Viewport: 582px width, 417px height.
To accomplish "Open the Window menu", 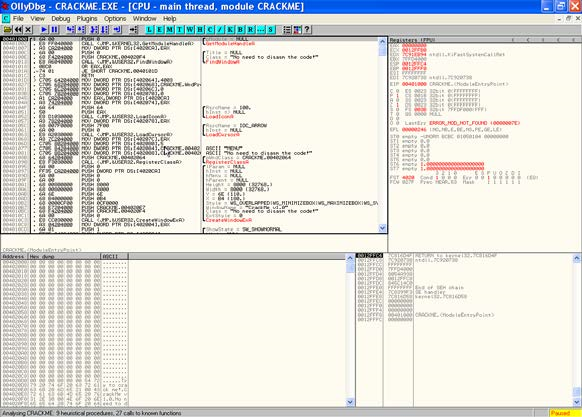I will (144, 19).
